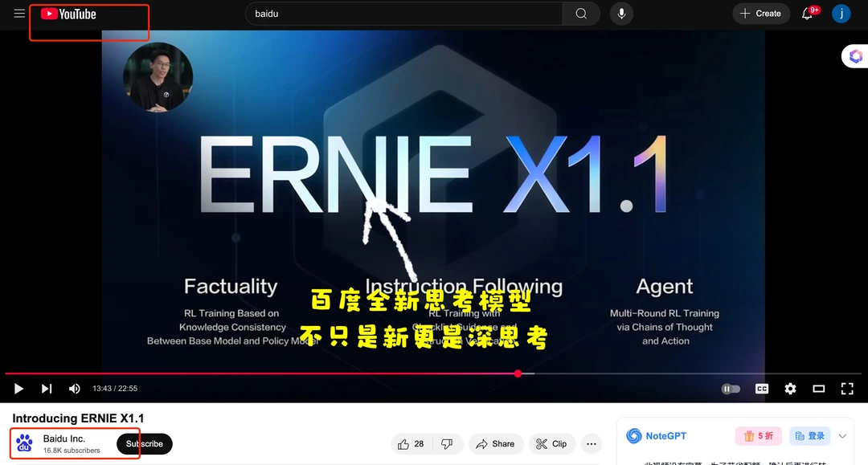Screen dimensions: 868x465
Task: Click the red scrubber on the progress bar
Action: click(518, 373)
